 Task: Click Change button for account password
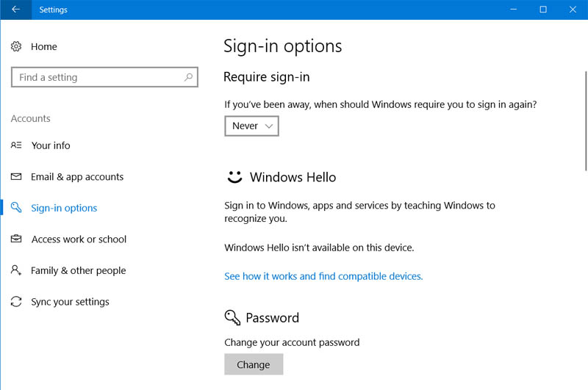click(254, 364)
